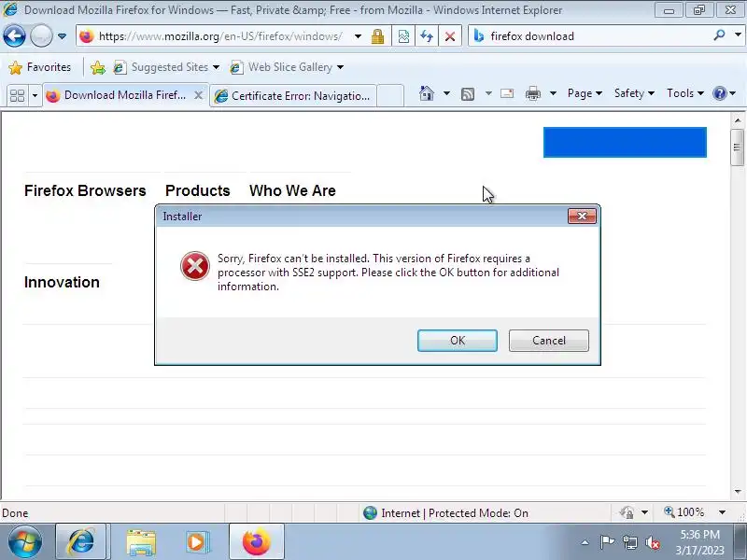Screen dimensions: 747x560
Task: Click the search magnifier icon
Action: [x=719, y=35]
